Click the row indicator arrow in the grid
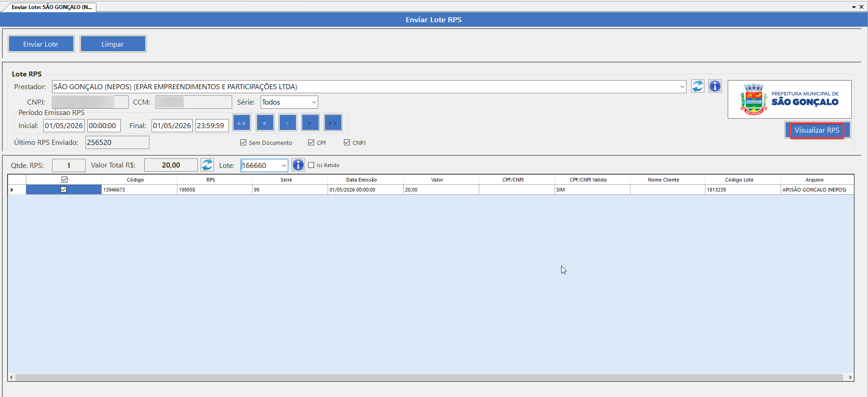This screenshot has height=397, width=868. click(x=12, y=190)
